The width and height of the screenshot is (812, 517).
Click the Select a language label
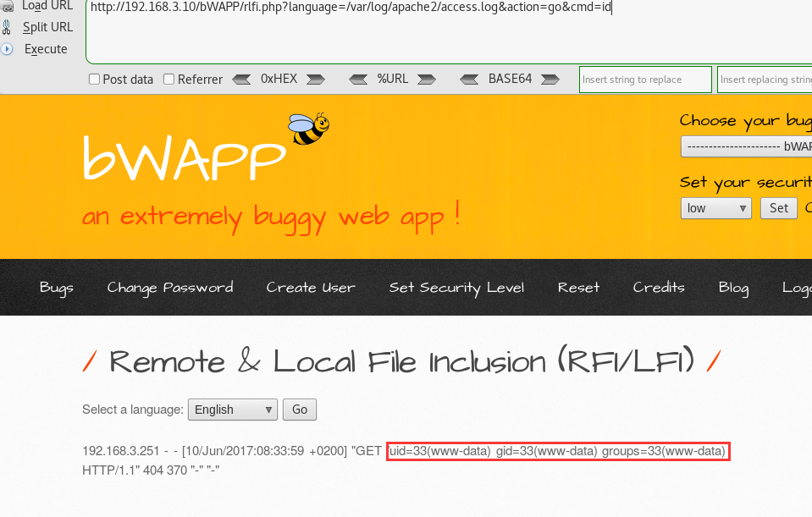pyautogui.click(x=133, y=410)
